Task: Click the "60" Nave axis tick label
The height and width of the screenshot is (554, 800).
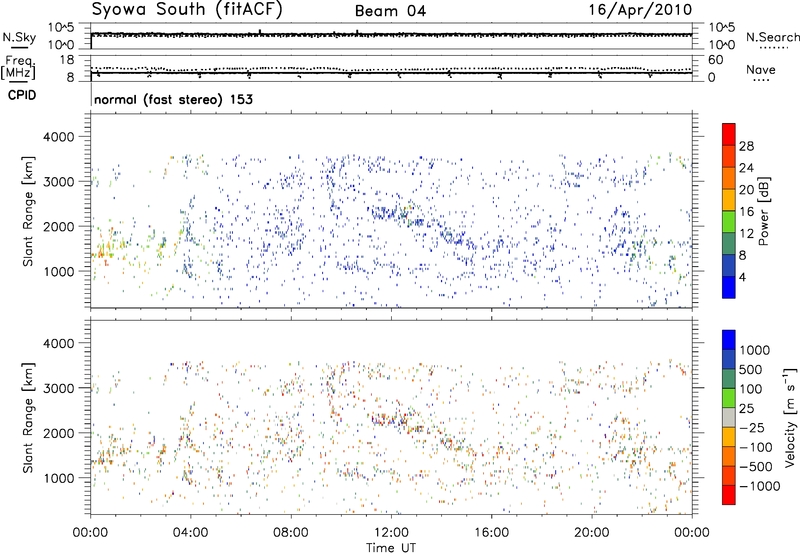Action: [715, 60]
